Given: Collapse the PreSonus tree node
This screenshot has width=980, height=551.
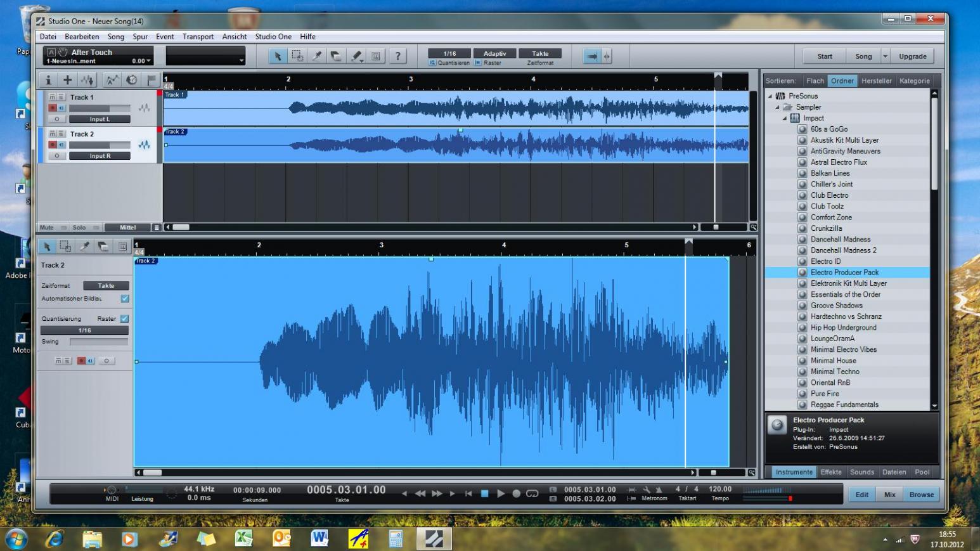Looking at the screenshot, I should pos(770,96).
